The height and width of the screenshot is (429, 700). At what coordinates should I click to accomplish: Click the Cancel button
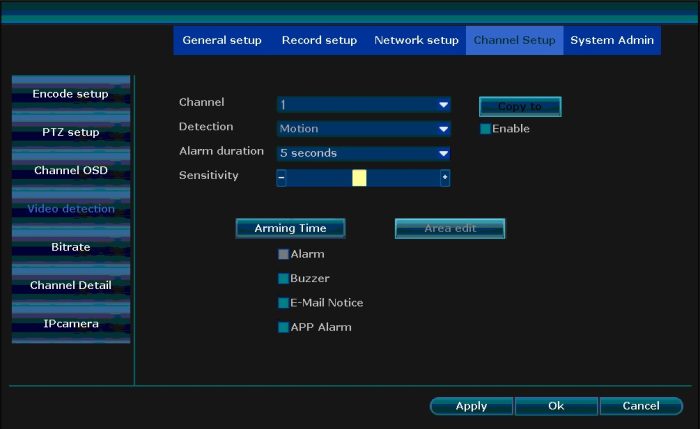coord(641,406)
